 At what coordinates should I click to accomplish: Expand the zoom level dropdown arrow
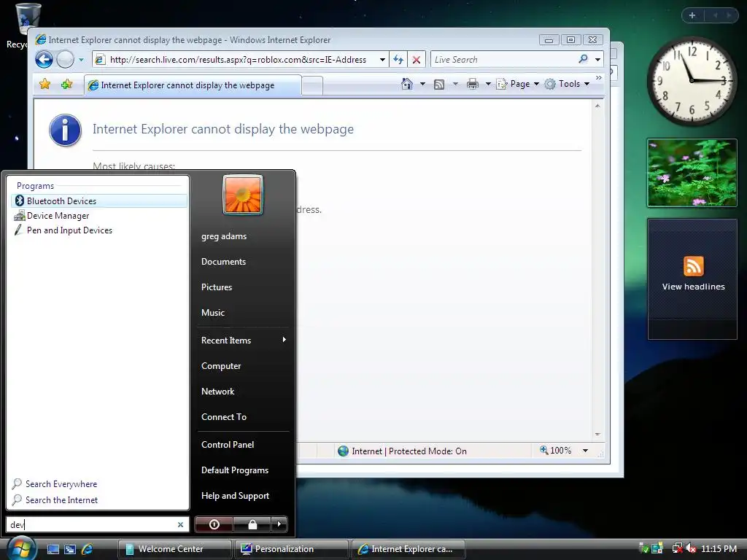tap(586, 451)
